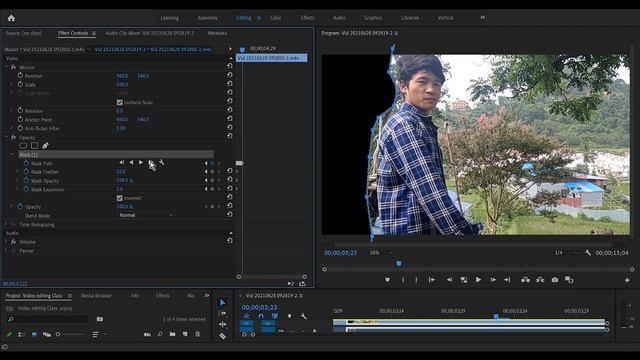
Task: Open the Audio Clip Mixer tab
Action: [149, 33]
